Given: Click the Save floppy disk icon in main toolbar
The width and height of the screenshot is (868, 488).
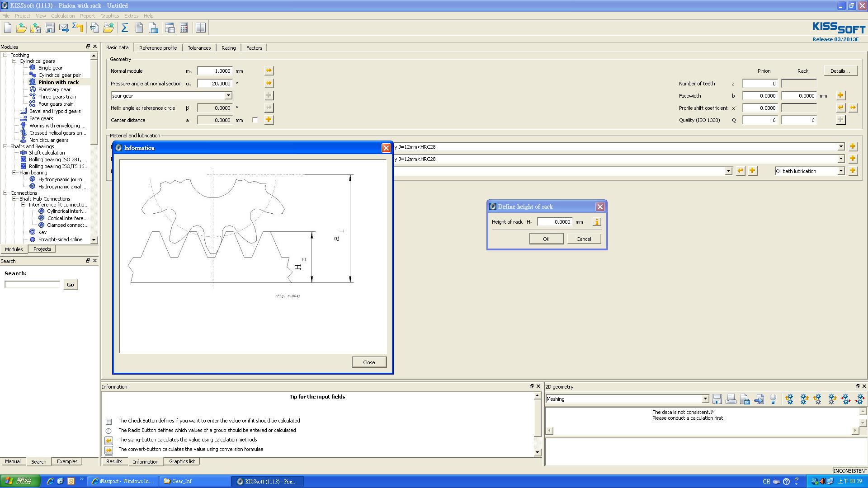Looking at the screenshot, I should pos(50,28).
